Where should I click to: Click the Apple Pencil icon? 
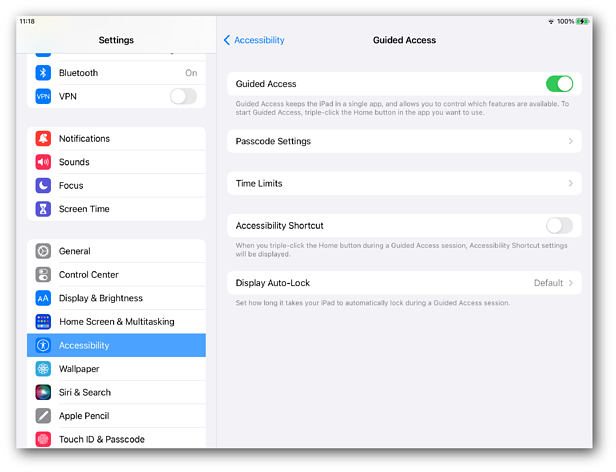(x=43, y=416)
